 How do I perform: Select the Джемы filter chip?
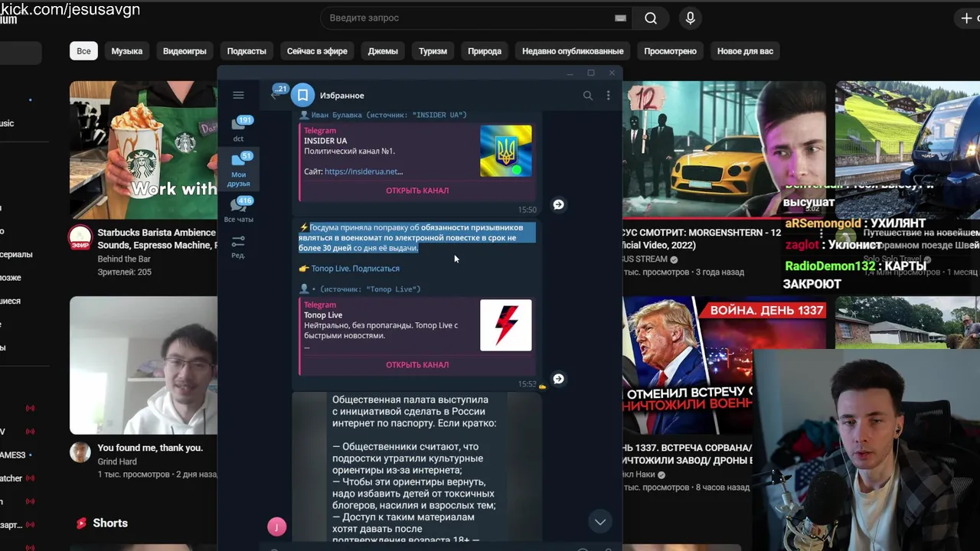[x=383, y=51]
